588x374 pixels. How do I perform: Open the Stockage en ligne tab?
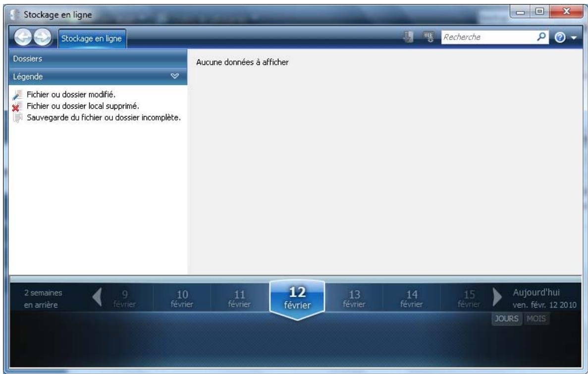click(92, 39)
